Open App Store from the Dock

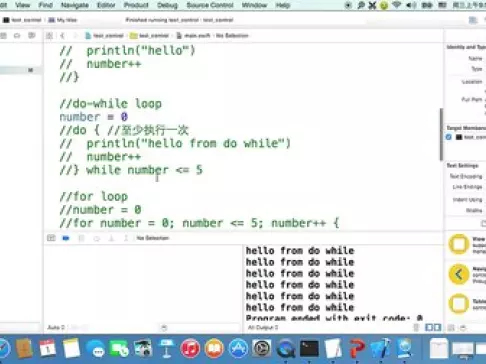pyautogui.click(x=238, y=348)
